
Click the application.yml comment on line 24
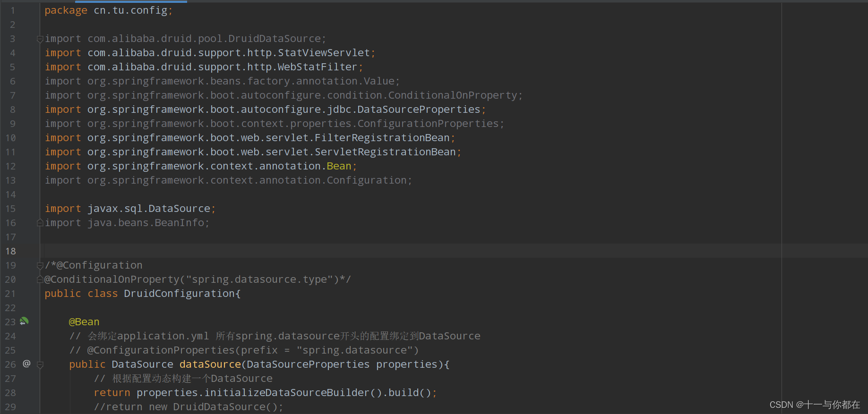(x=275, y=336)
